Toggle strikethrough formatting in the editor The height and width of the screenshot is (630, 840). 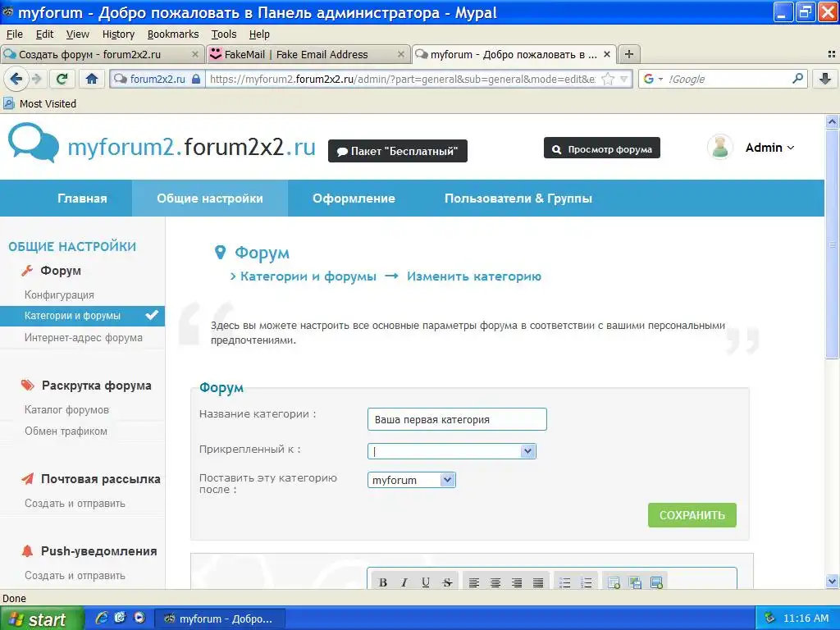click(x=447, y=582)
